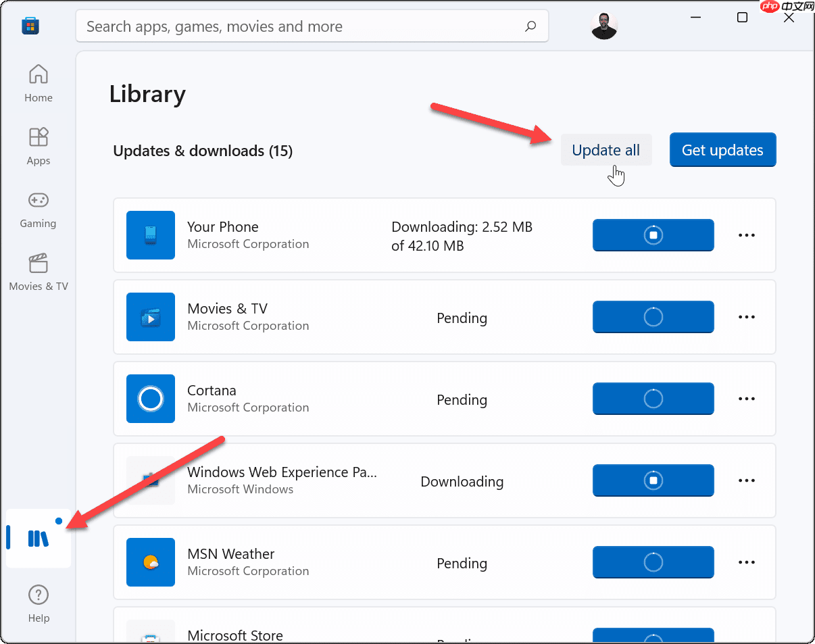Image resolution: width=815 pixels, height=644 pixels.
Task: Open the Apps section in sidebar
Action: pyautogui.click(x=39, y=146)
